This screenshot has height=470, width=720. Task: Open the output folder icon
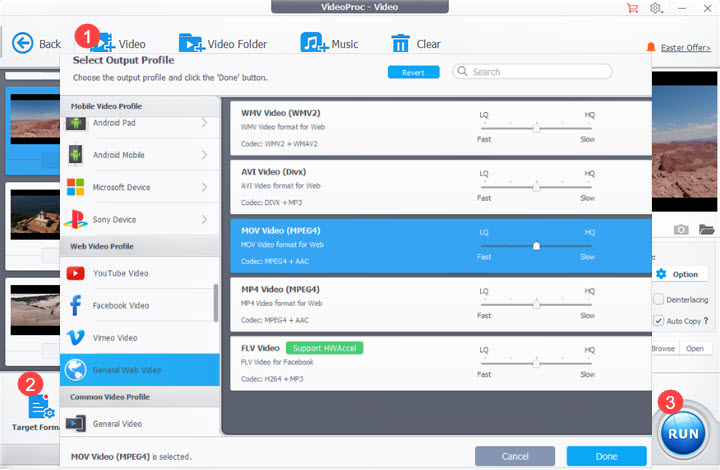[x=706, y=229]
